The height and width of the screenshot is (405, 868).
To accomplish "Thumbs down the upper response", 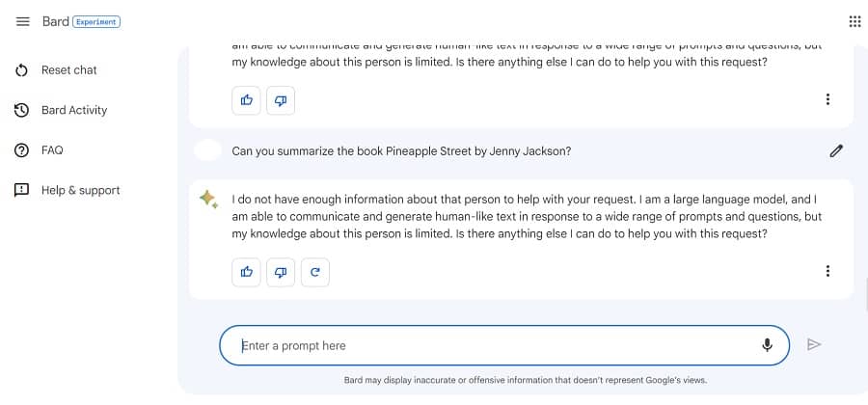I will click(x=281, y=100).
